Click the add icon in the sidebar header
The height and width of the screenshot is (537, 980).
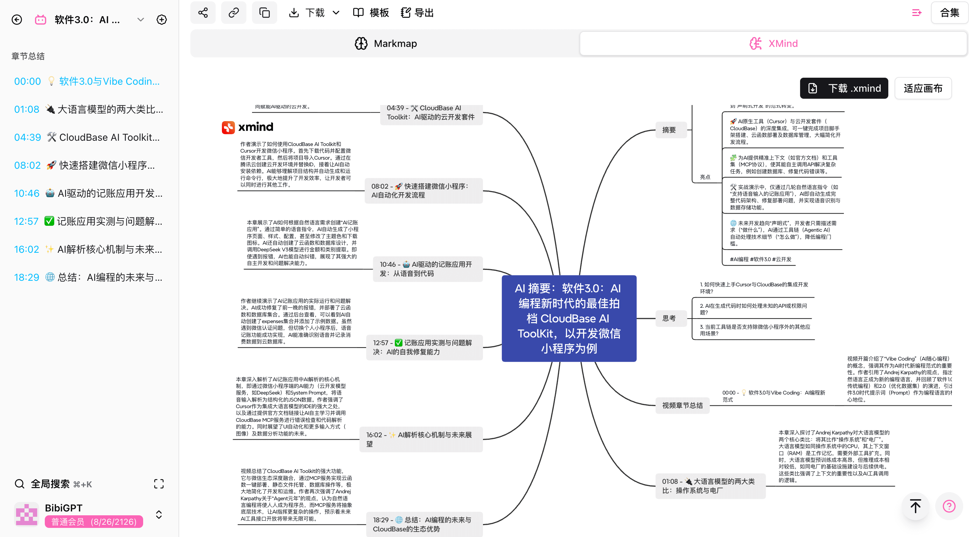coord(162,19)
